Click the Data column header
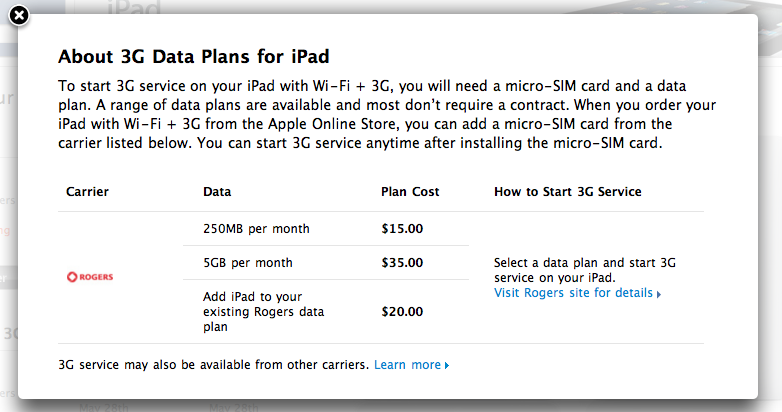The width and height of the screenshot is (782, 412). tap(217, 192)
